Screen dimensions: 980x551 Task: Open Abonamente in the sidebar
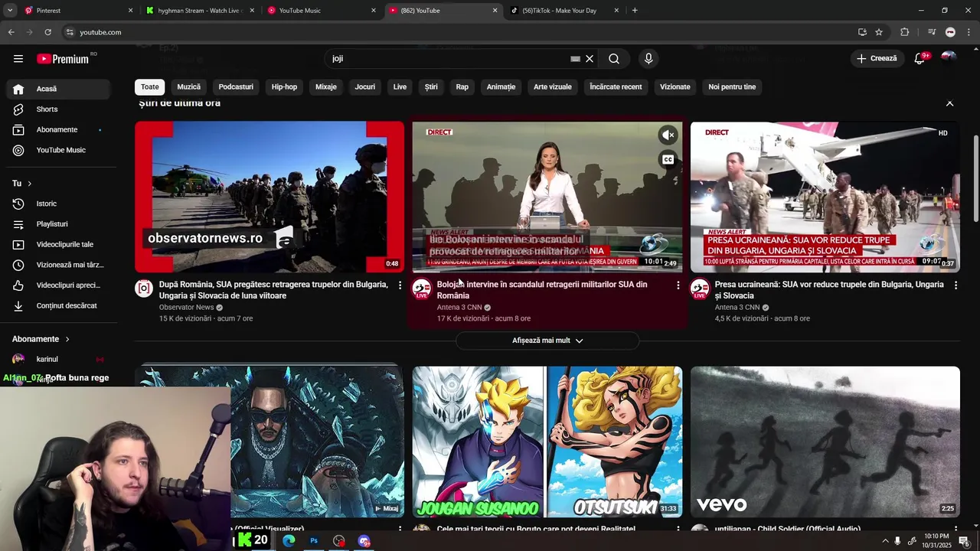click(59, 130)
